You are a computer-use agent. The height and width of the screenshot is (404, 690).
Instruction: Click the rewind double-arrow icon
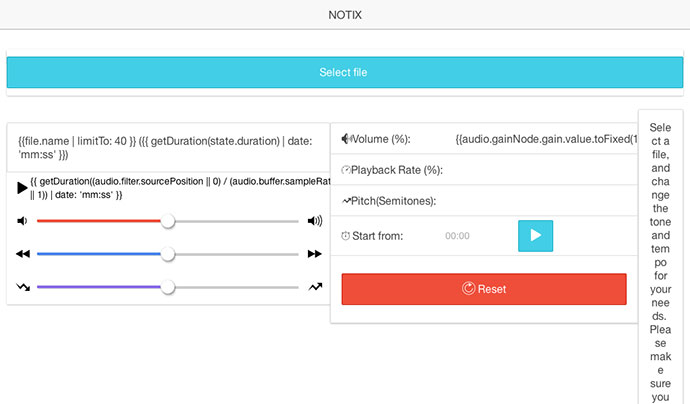point(23,254)
